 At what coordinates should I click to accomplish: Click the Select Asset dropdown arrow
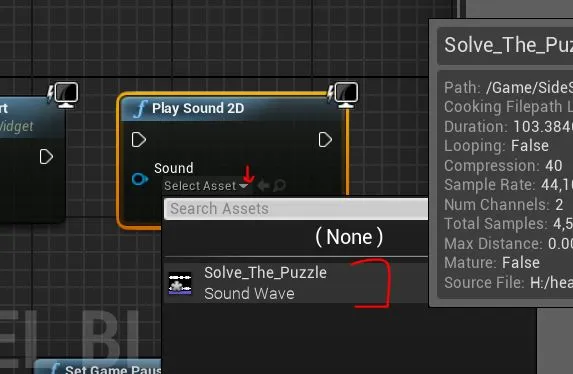pos(243,186)
